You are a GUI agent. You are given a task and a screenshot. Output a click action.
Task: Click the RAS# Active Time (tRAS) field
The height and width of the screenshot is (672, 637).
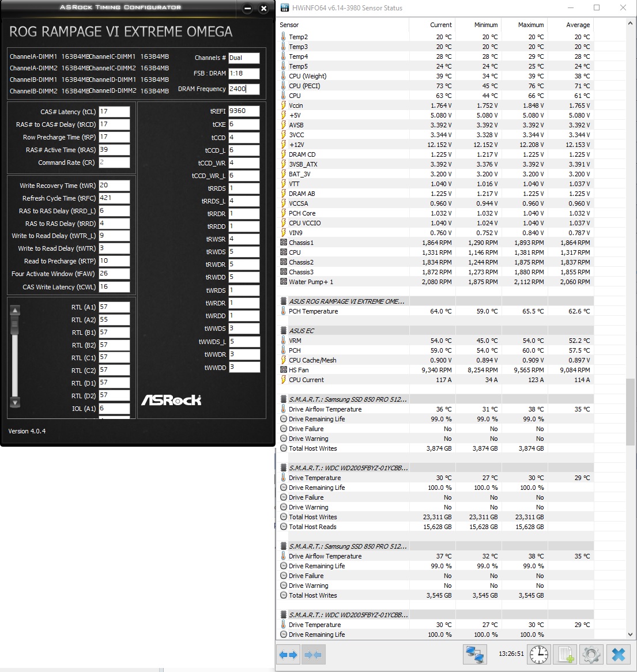(x=114, y=150)
